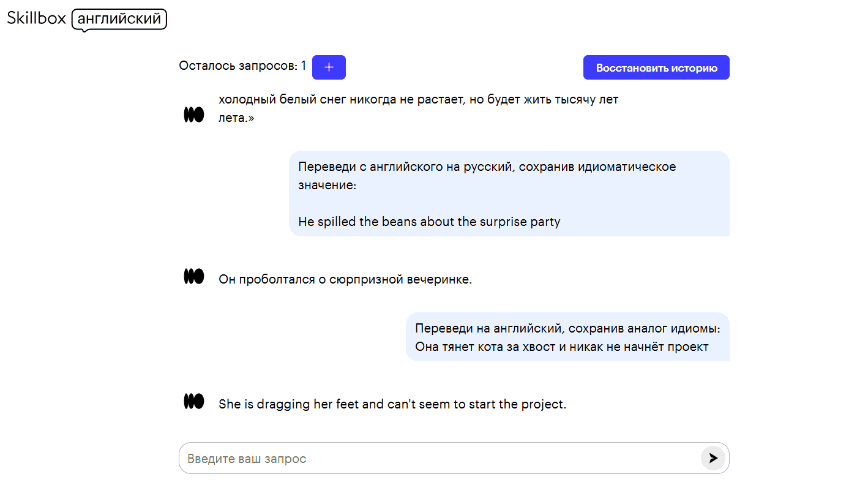Click the number 1 in the requests counter
The image size is (868, 485).
pyautogui.click(x=304, y=66)
